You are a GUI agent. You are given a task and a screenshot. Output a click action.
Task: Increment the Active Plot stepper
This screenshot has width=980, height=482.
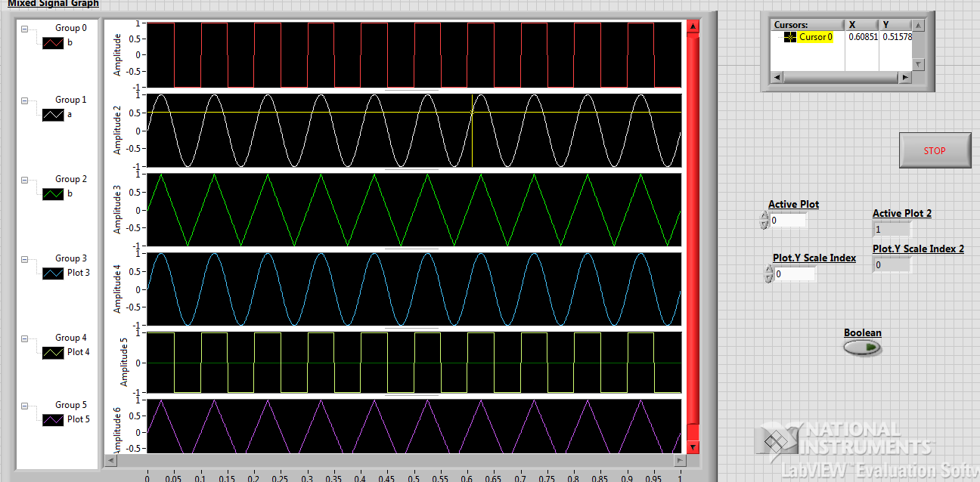[x=763, y=217]
